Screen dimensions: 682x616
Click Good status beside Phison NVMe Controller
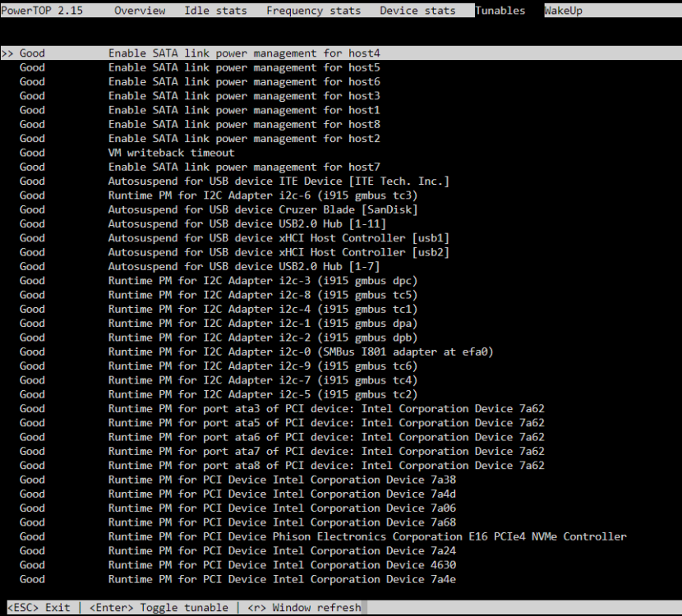[32, 536]
